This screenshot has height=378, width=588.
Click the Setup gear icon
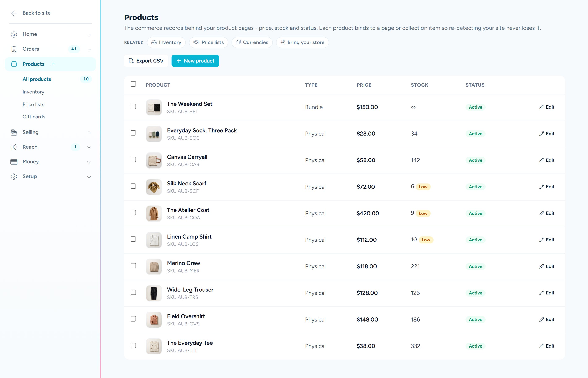pos(14,176)
